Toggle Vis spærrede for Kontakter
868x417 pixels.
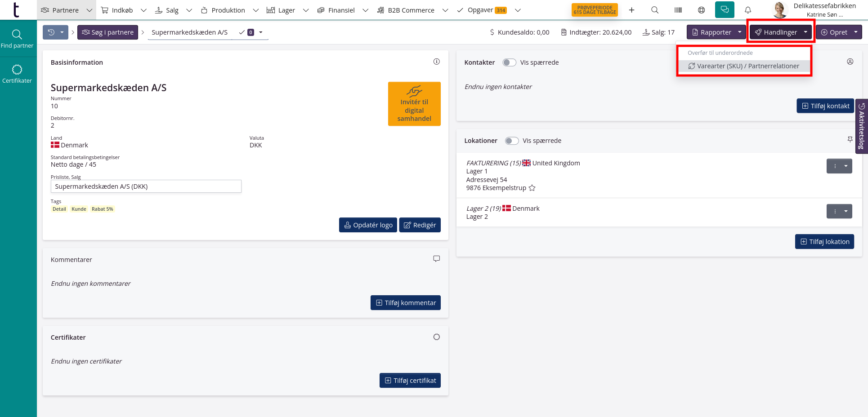509,62
